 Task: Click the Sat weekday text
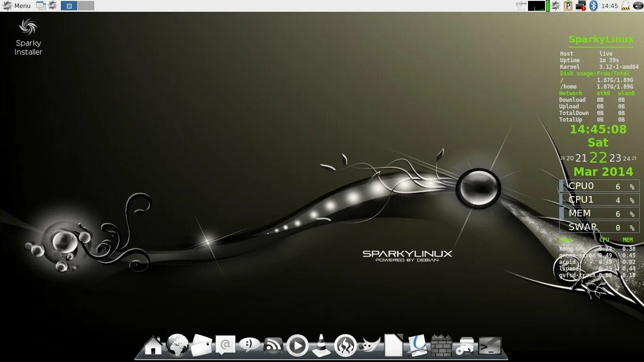coord(598,142)
